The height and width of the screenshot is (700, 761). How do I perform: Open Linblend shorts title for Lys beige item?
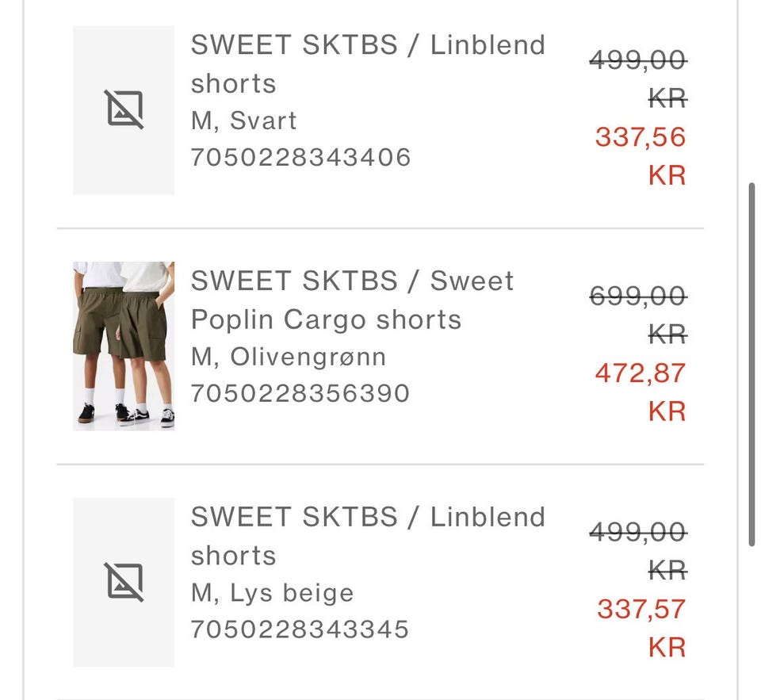pyautogui.click(x=368, y=536)
